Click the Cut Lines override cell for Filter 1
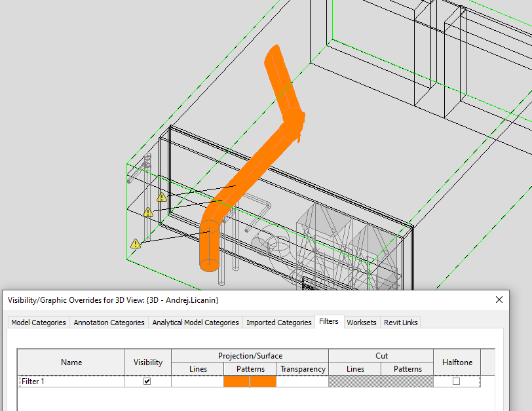This screenshot has width=532, height=411. (x=355, y=380)
